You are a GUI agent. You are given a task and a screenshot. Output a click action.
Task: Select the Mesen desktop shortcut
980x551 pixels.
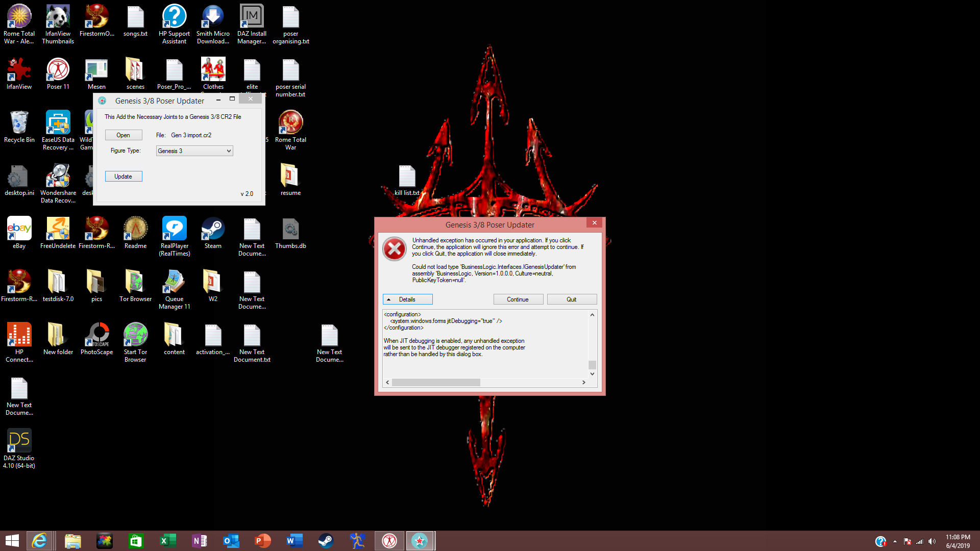97,73
